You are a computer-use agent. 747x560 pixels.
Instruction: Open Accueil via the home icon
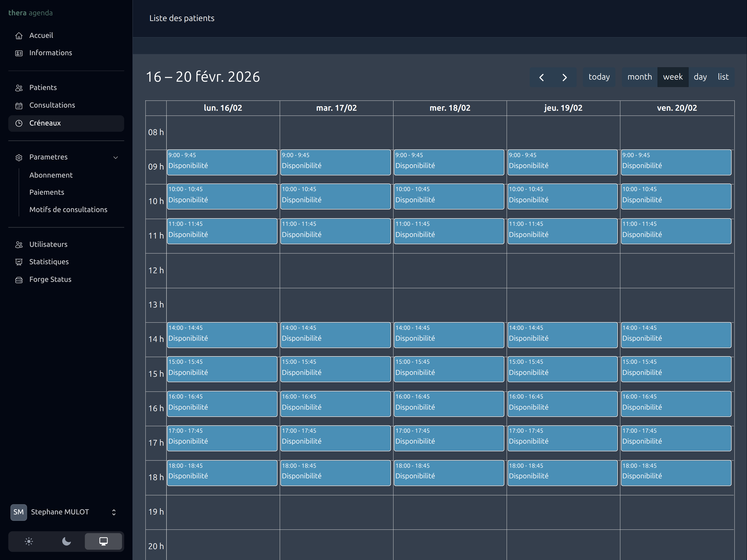click(19, 36)
